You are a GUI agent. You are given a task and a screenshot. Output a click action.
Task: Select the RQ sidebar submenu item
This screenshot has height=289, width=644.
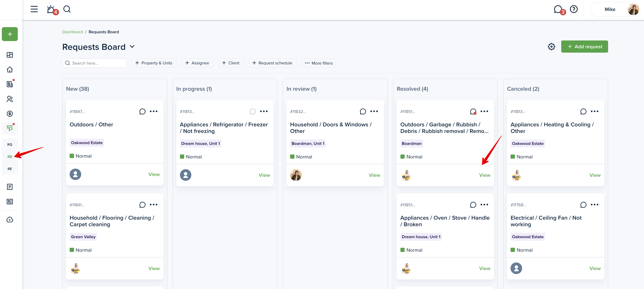10,144
